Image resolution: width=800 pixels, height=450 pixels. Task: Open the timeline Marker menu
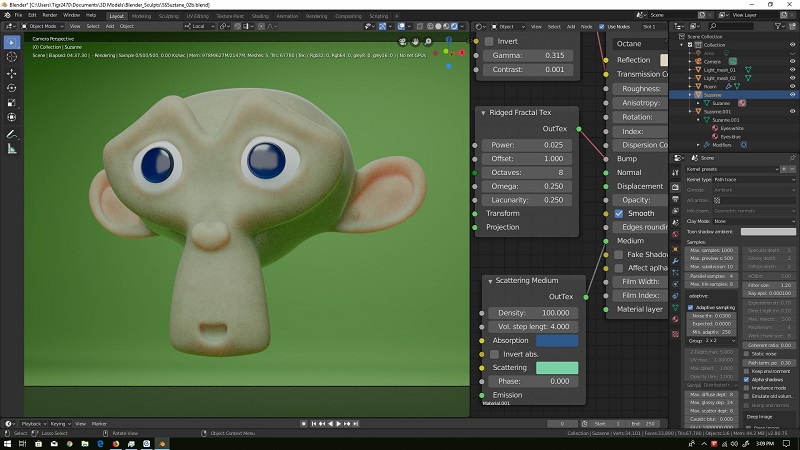coord(99,423)
